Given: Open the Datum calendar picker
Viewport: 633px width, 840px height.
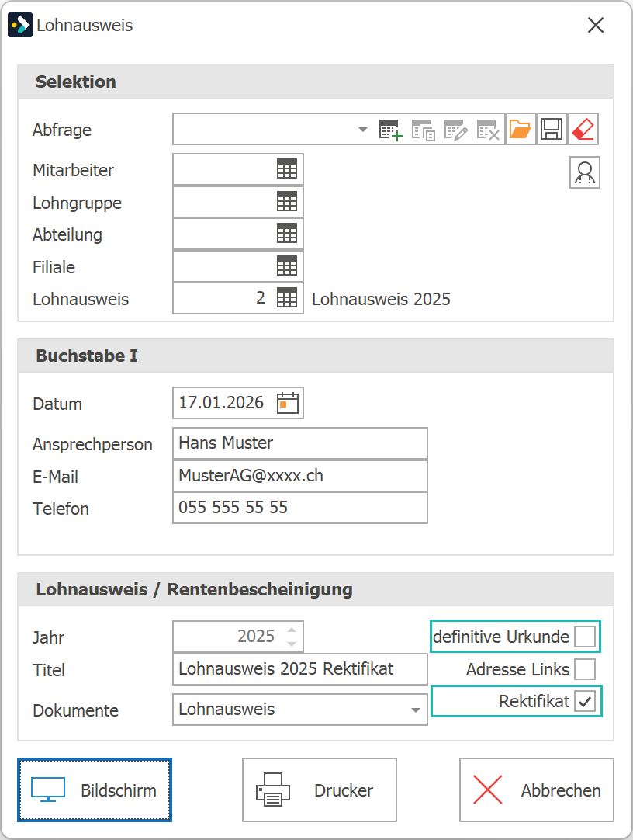Looking at the screenshot, I should (288, 403).
